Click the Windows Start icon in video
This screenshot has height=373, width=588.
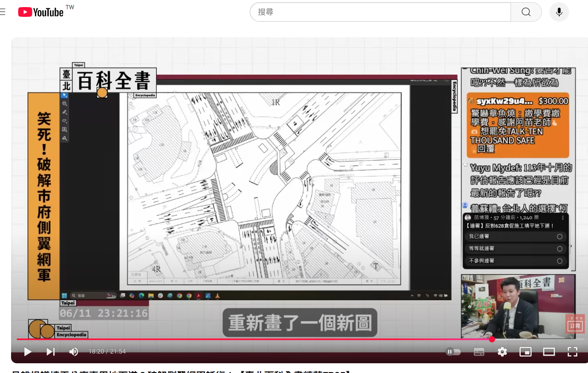(x=64, y=295)
